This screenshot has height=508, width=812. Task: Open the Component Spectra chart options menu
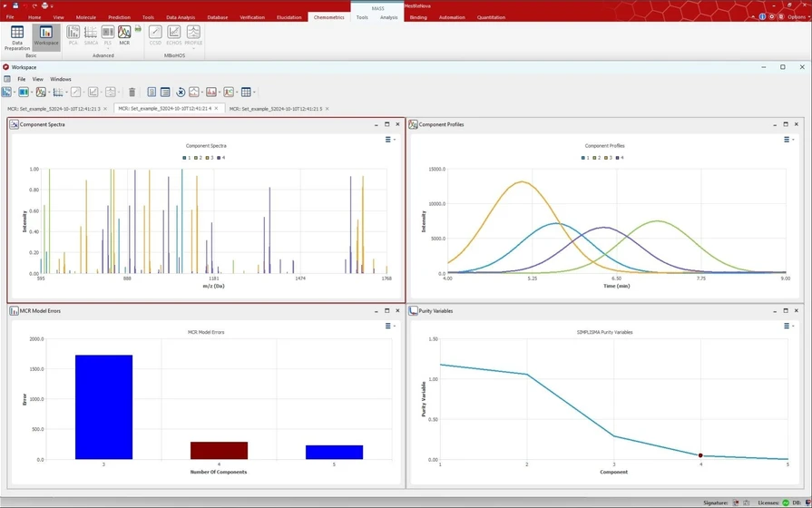[390, 140]
